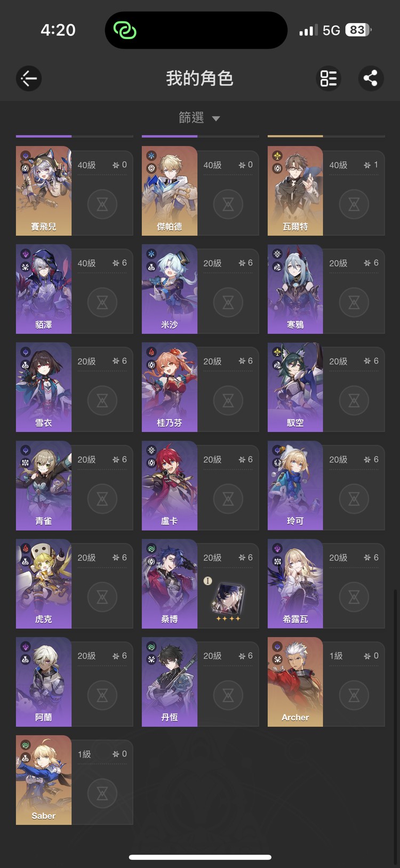Click the empty light cone slot for Archer
Viewport: 400px width, 868px height.
click(x=354, y=696)
